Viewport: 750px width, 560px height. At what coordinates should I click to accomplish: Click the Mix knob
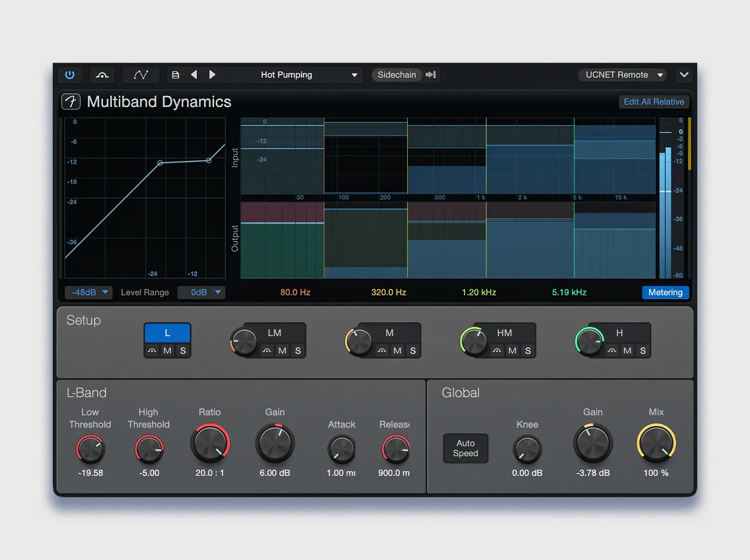656,443
